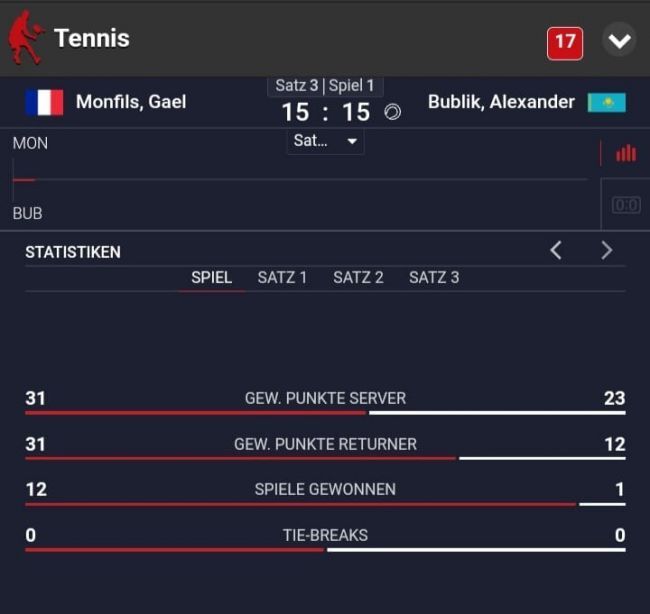Click the STATISTIKEN section header
The width and height of the screenshot is (650, 614).
point(73,252)
